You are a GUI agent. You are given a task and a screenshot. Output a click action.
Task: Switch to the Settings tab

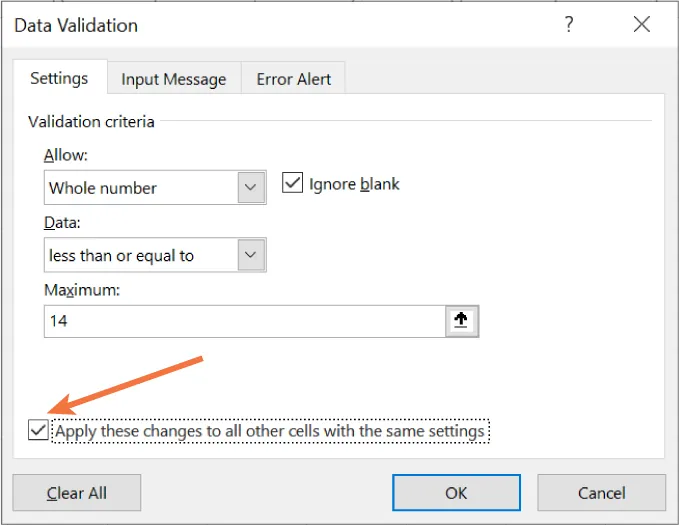[59, 78]
